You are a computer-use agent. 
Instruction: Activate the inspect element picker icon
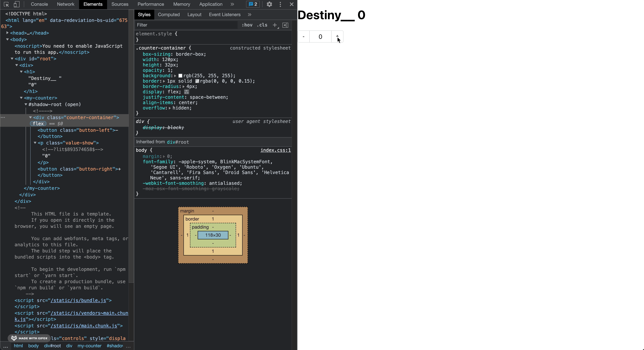pos(6,4)
